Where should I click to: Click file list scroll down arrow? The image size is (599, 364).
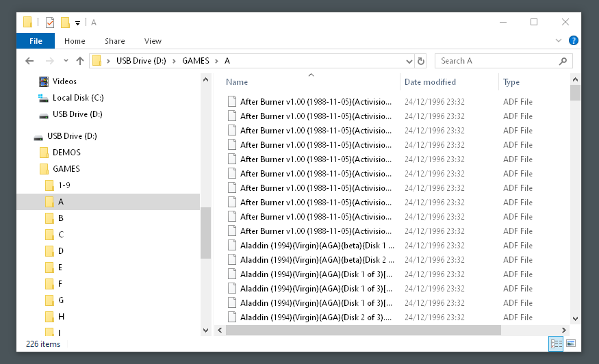tap(575, 319)
